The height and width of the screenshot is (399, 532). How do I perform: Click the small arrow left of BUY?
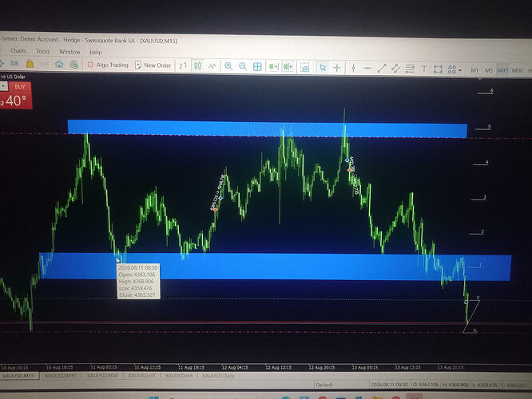coord(3,86)
